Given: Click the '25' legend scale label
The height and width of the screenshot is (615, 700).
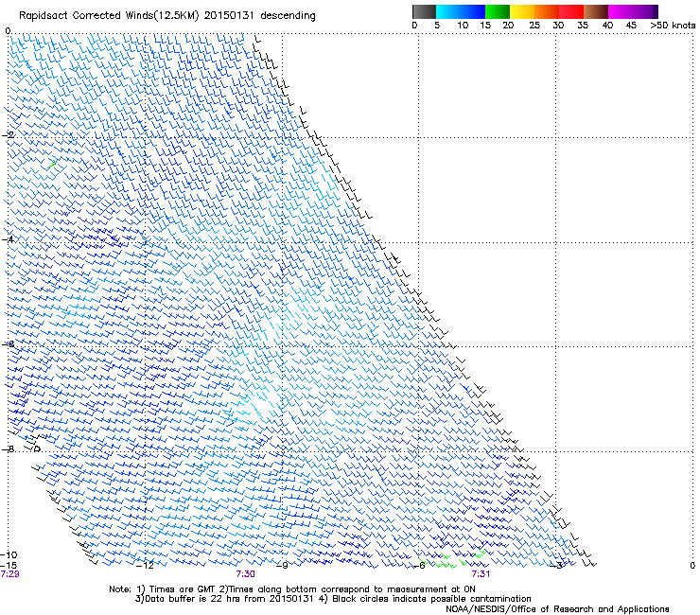Looking at the screenshot, I should 534,25.
